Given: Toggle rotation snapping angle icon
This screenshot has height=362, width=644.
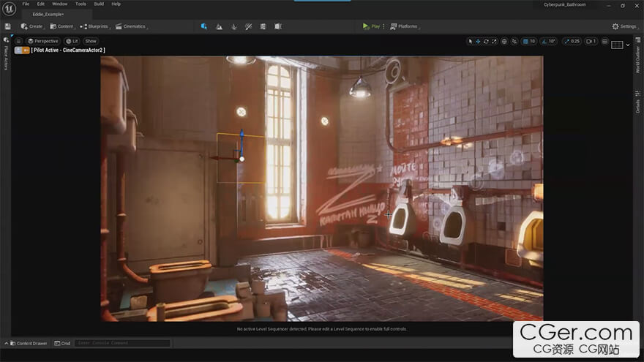Looking at the screenshot, I should click(x=544, y=42).
